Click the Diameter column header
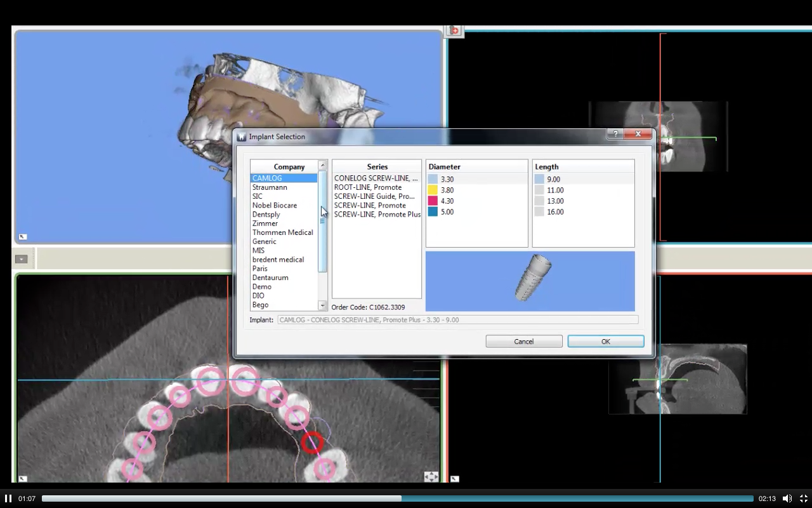This screenshot has width=812, height=508. (x=477, y=167)
